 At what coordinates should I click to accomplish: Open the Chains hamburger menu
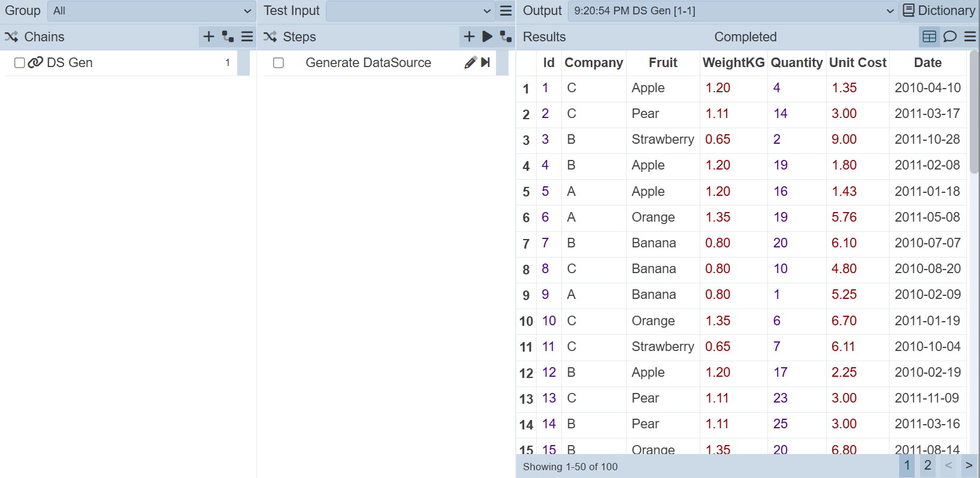(x=247, y=37)
